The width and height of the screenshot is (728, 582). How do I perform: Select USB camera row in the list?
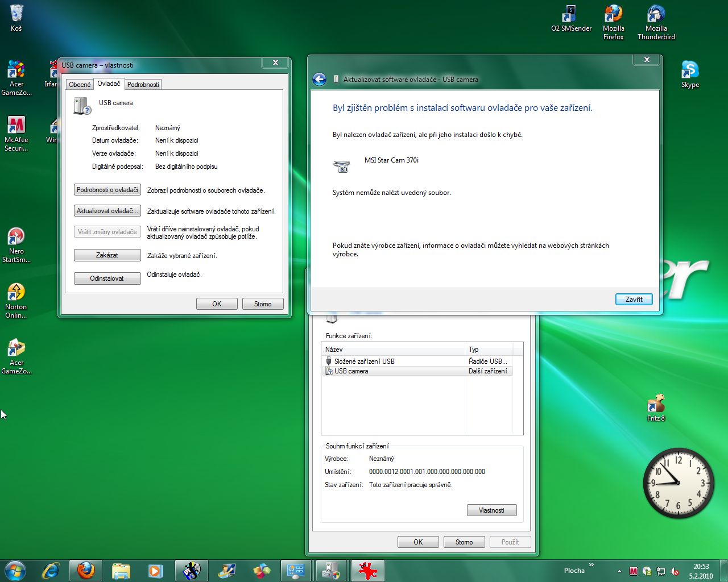click(351, 371)
